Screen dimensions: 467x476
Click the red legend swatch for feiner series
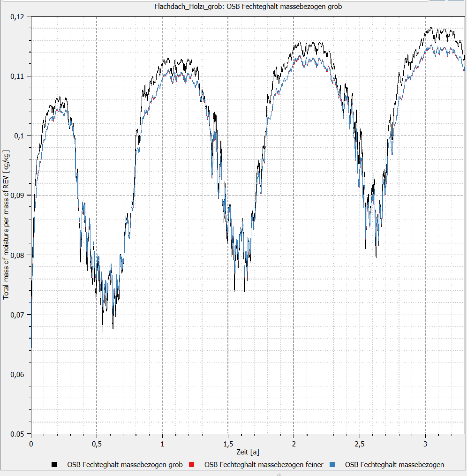pos(191,464)
